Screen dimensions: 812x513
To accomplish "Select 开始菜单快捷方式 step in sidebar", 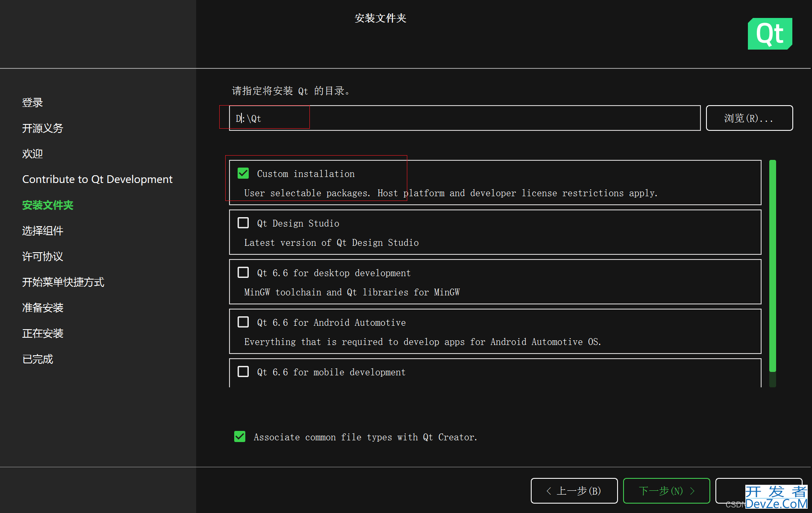I will pos(63,282).
